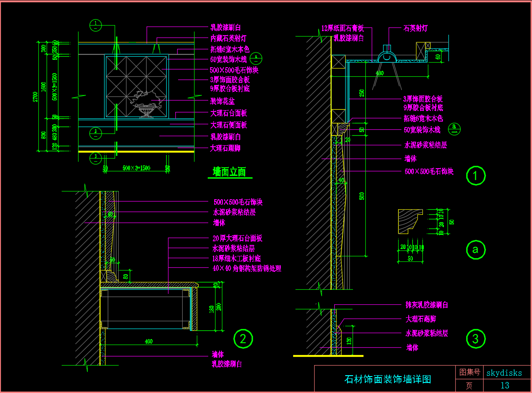Click the 石材饰面装饰墙详图 title block text

pyautogui.click(x=387, y=379)
